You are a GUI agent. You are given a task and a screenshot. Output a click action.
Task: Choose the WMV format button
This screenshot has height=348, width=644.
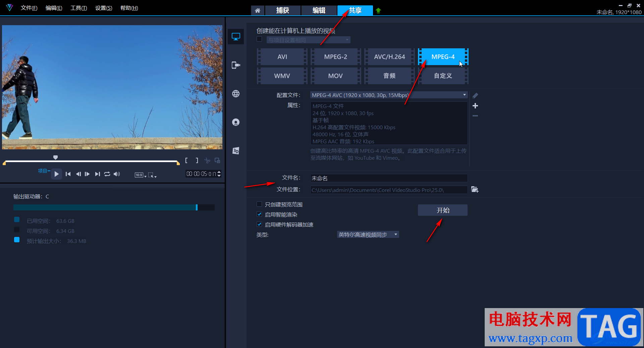point(282,76)
